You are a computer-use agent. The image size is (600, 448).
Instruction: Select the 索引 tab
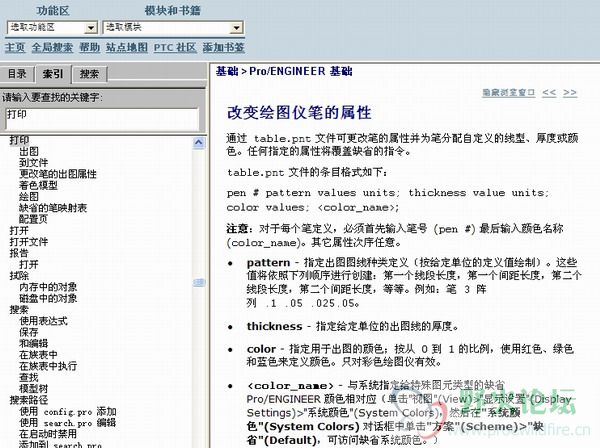tap(53, 73)
